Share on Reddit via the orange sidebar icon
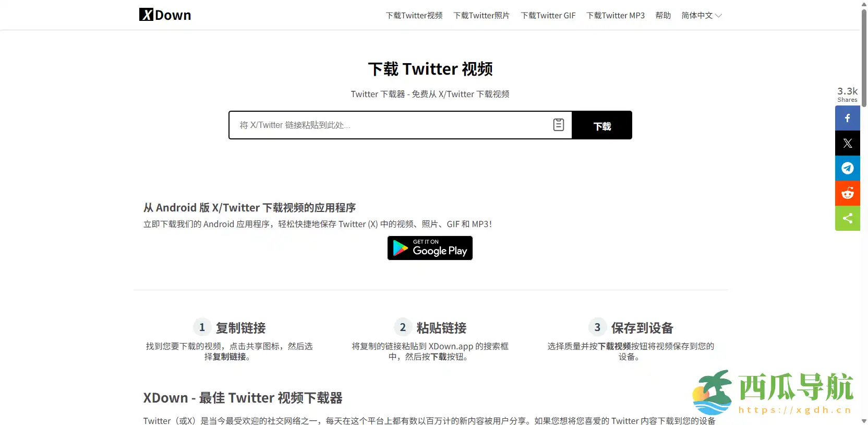The height and width of the screenshot is (425, 868). tap(847, 193)
